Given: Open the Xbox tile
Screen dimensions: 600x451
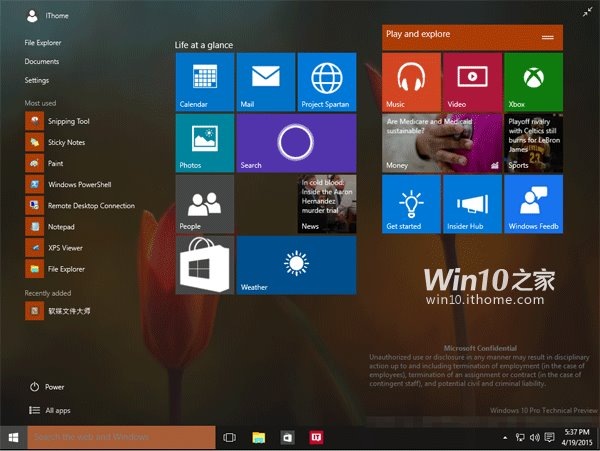Looking at the screenshot, I should pyautogui.click(x=533, y=82).
